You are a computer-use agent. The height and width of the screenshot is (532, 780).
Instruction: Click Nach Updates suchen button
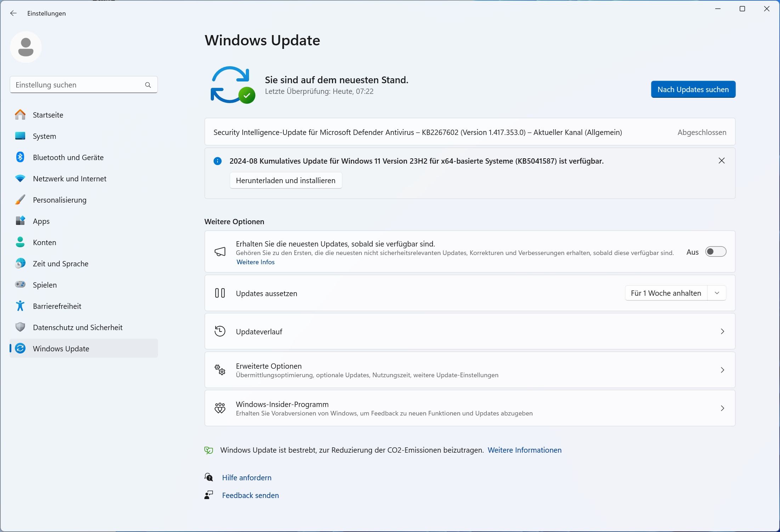693,89
